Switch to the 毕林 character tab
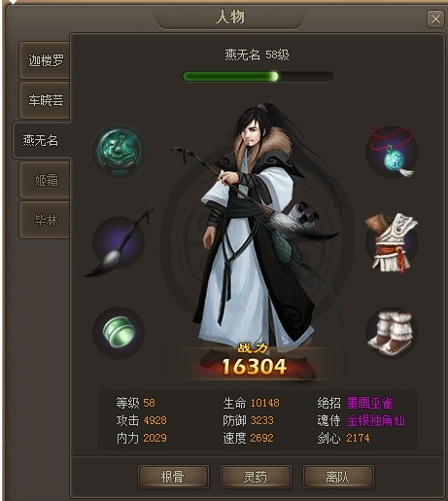The height and width of the screenshot is (501, 448). [45, 220]
